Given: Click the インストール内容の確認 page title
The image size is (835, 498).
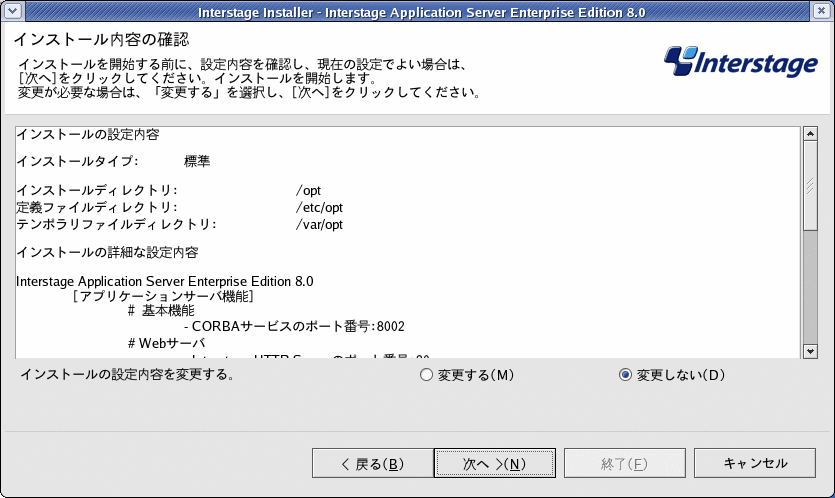Looking at the screenshot, I should [x=101, y=39].
